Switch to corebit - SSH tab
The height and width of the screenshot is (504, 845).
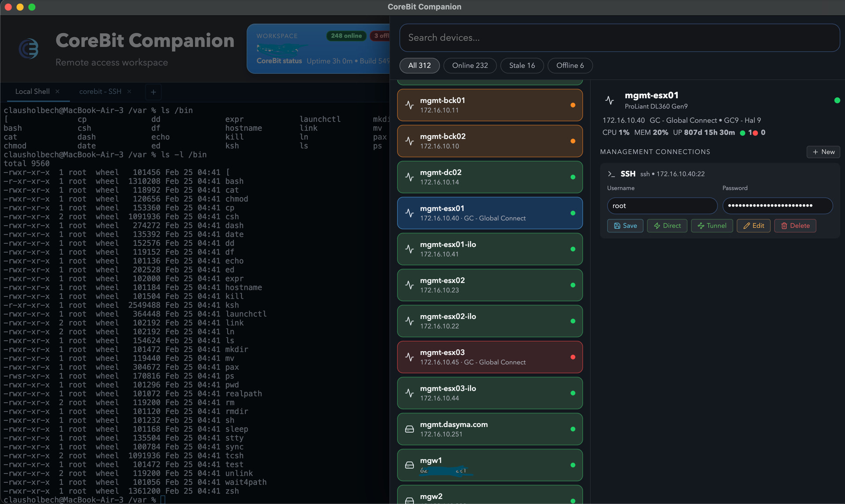(100, 92)
